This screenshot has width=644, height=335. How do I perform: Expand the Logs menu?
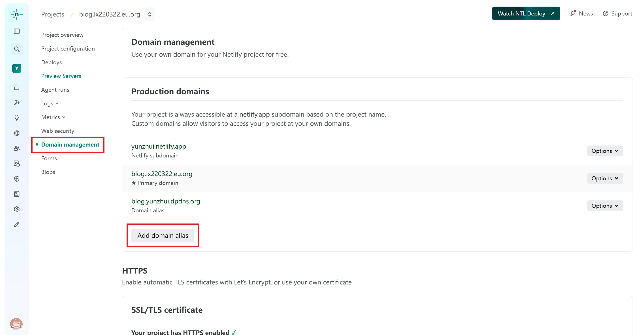point(50,103)
